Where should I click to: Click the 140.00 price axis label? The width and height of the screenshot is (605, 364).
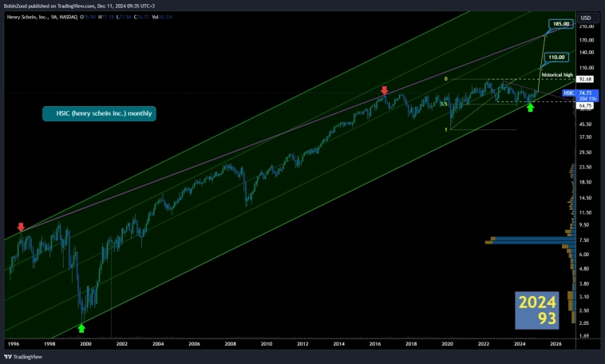click(587, 52)
